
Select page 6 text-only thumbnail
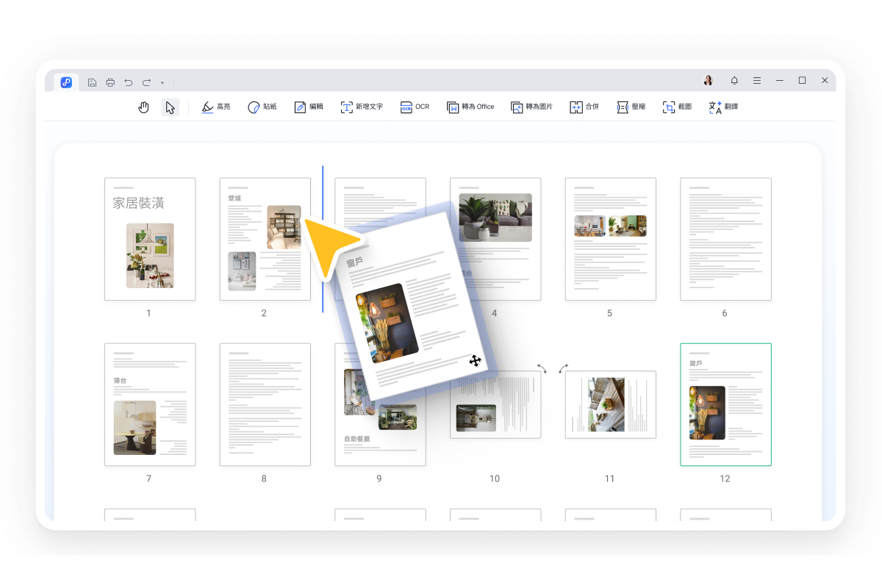(x=726, y=239)
